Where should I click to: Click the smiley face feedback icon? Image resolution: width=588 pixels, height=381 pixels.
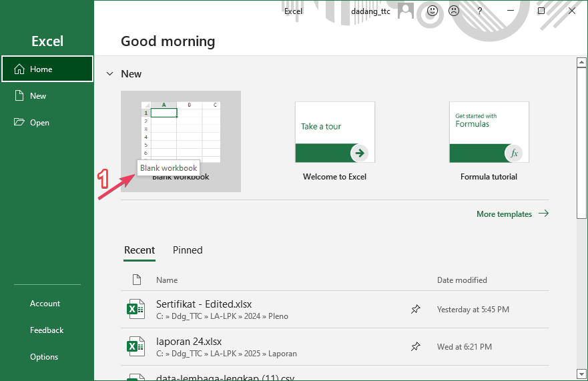point(432,11)
